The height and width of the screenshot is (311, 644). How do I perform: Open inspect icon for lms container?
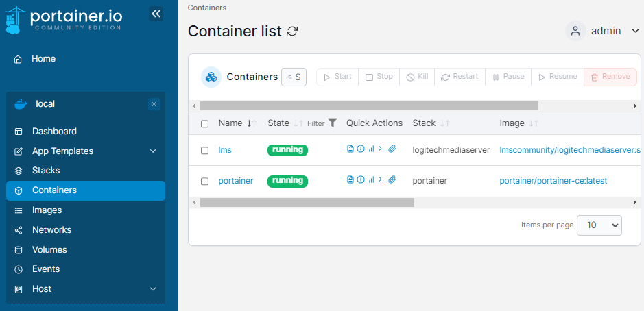tap(361, 149)
